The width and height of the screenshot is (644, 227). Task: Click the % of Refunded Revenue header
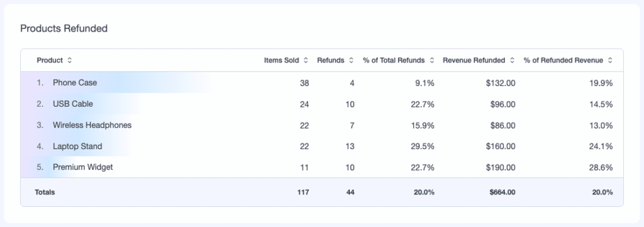(563, 60)
